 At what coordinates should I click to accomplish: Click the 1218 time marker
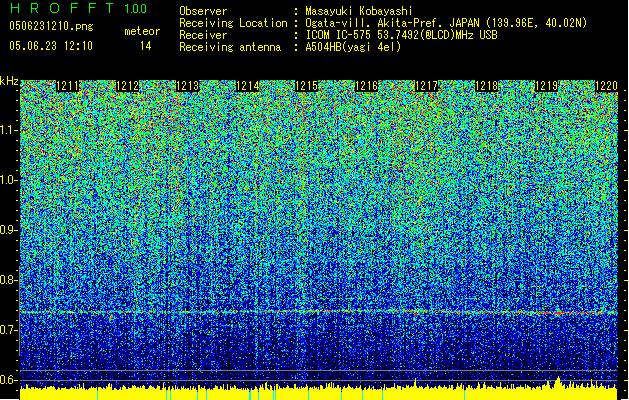pos(486,86)
